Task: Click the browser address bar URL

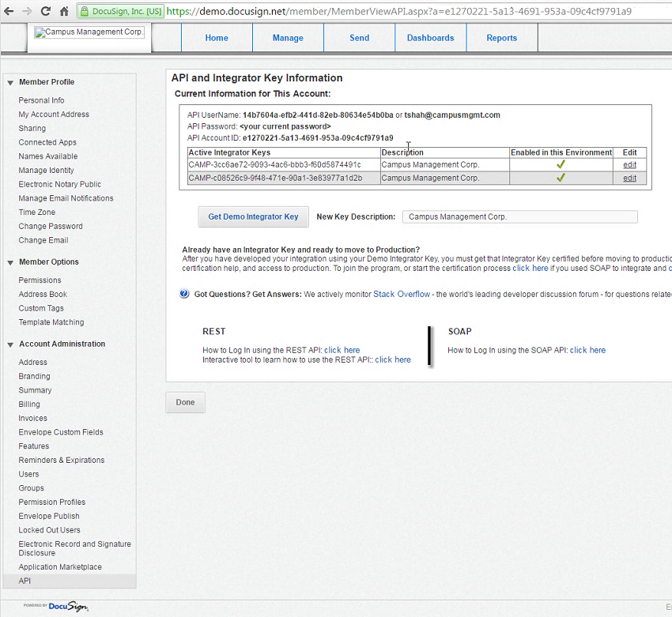Action: tap(398, 11)
